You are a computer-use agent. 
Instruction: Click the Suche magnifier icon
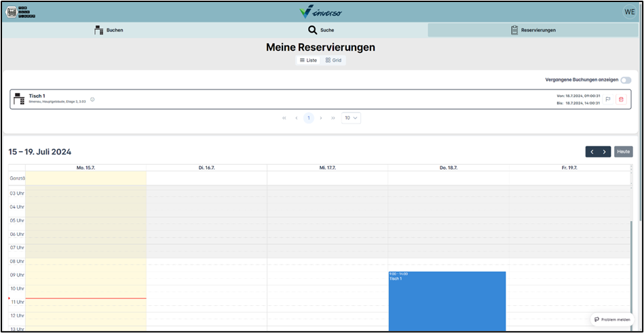pos(313,30)
